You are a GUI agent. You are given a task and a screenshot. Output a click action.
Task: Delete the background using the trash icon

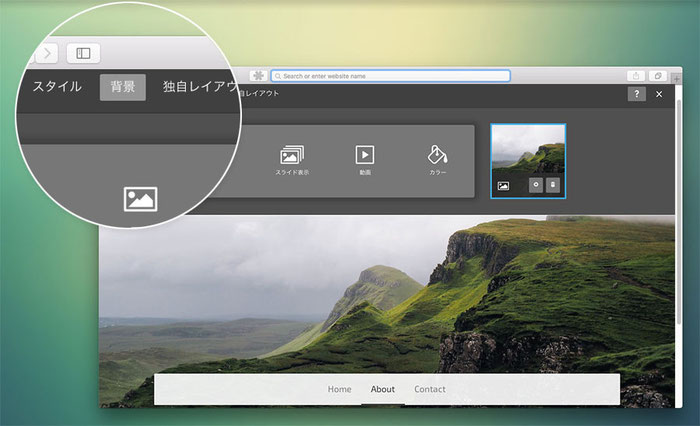(553, 185)
